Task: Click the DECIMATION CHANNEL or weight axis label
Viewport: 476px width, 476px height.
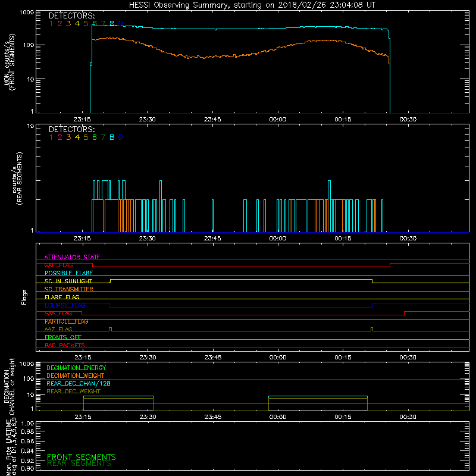Action: [x=9, y=386]
